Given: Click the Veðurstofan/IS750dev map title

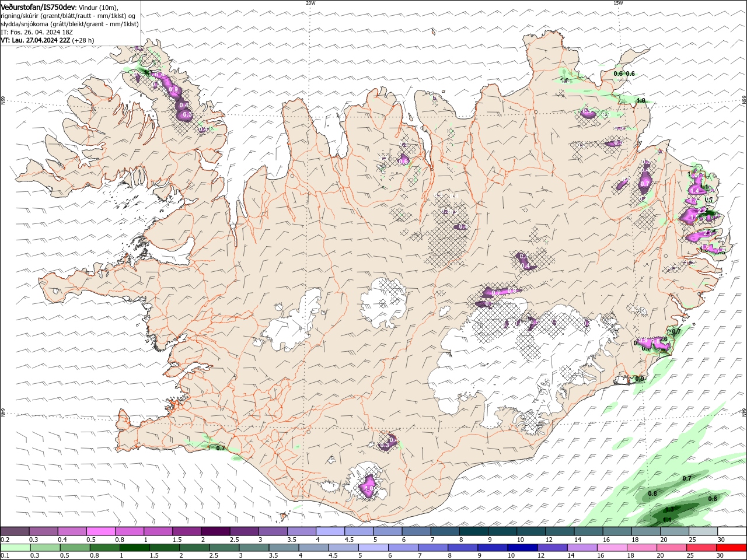Looking at the screenshot, I should pos(38,6).
